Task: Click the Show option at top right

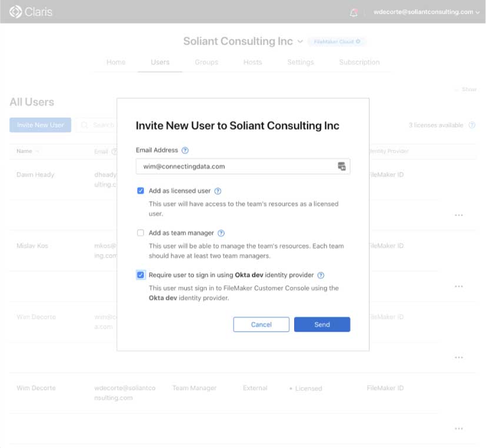Action: click(x=469, y=89)
